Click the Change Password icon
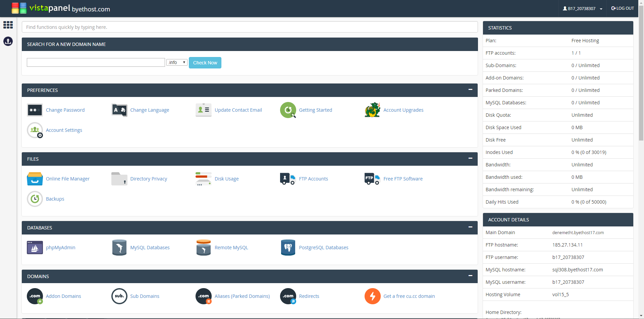The width and height of the screenshot is (644, 319). (x=35, y=110)
